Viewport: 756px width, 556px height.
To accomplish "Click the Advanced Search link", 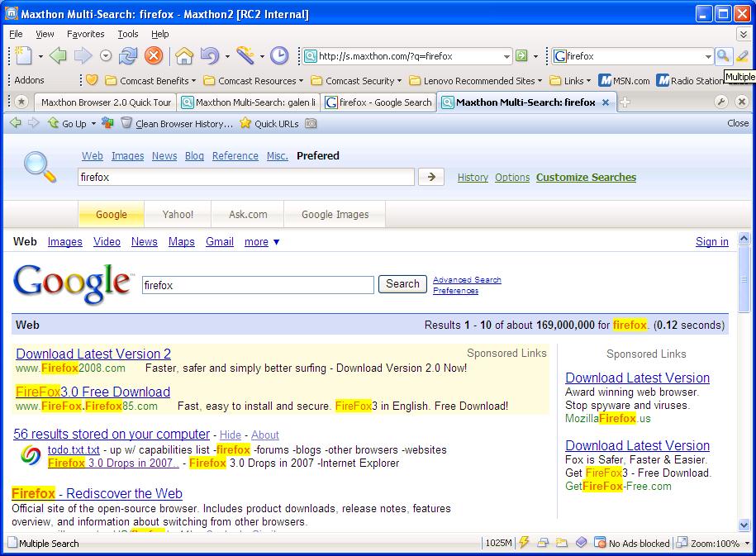I will point(467,280).
